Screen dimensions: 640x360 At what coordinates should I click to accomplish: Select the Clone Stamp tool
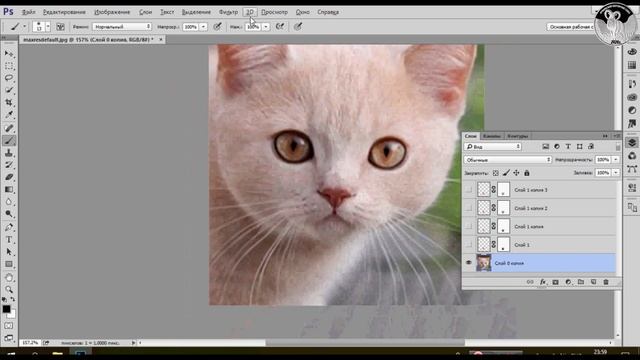coord(9,153)
